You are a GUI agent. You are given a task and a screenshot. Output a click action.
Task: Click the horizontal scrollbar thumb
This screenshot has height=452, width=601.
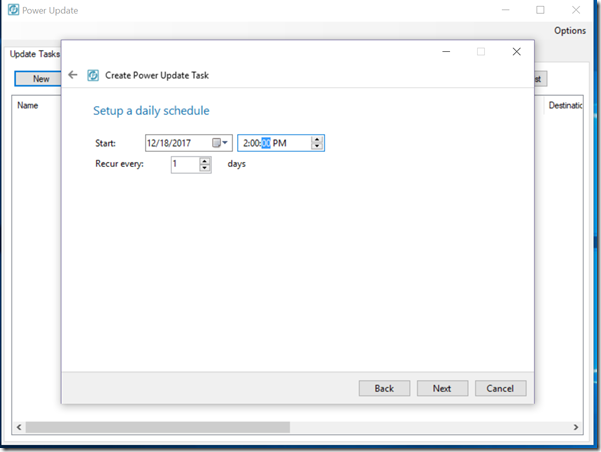pyautogui.click(x=158, y=427)
